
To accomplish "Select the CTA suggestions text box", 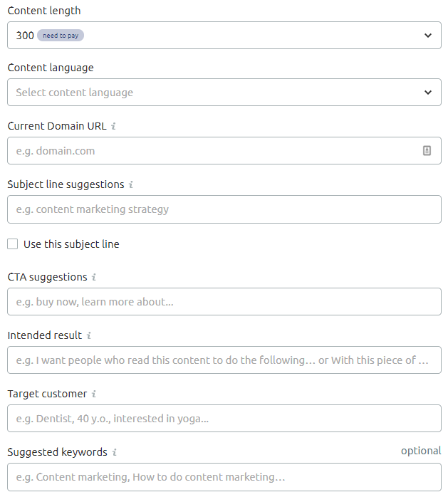I will (224, 301).
